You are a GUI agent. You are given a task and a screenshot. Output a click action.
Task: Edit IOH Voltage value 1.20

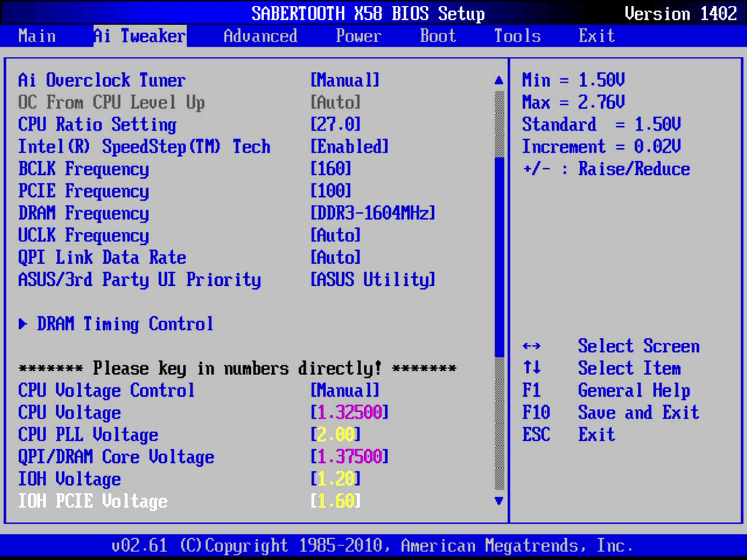coord(336,479)
